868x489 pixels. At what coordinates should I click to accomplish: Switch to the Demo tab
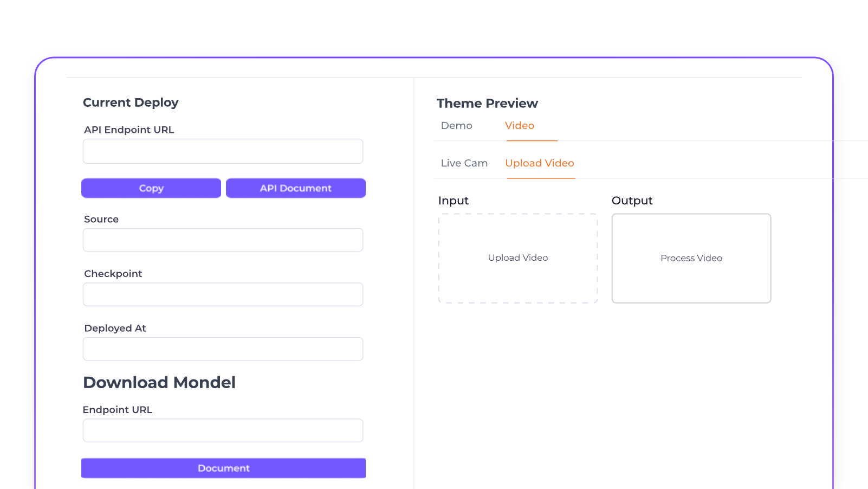tap(457, 126)
